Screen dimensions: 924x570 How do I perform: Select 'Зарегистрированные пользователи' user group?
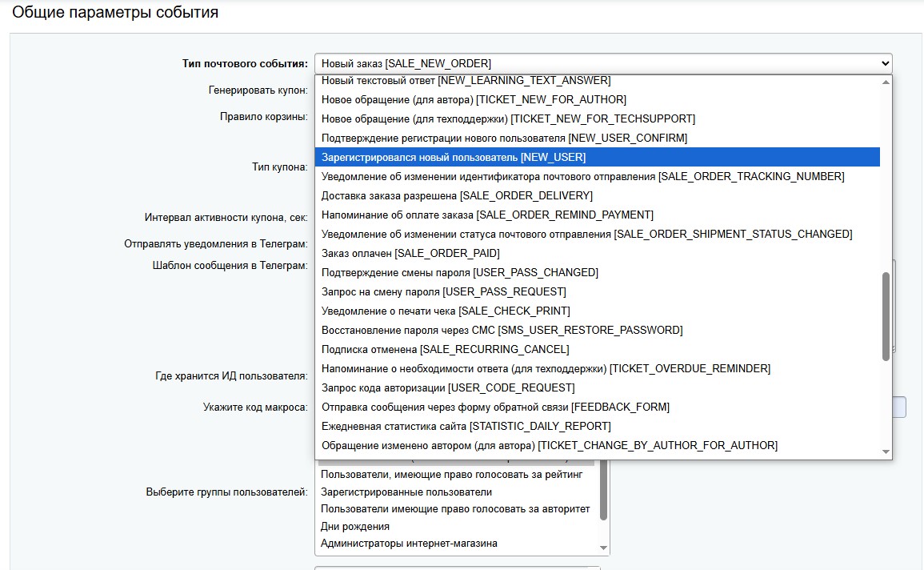tap(406, 492)
